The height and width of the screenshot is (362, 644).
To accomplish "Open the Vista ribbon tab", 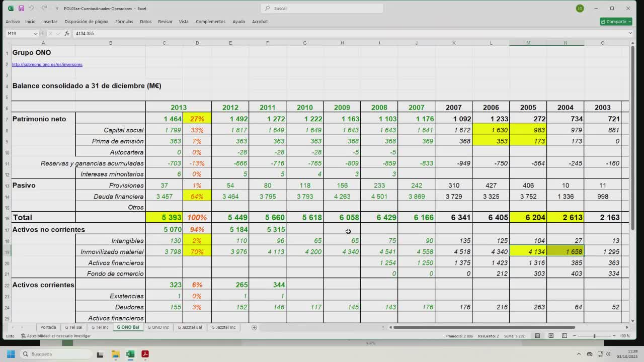I will (x=184, y=22).
